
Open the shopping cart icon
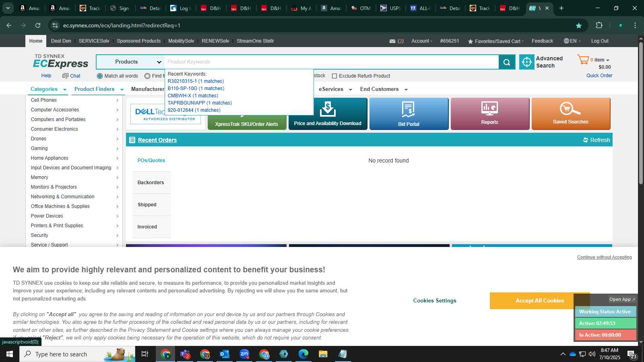[x=583, y=60]
